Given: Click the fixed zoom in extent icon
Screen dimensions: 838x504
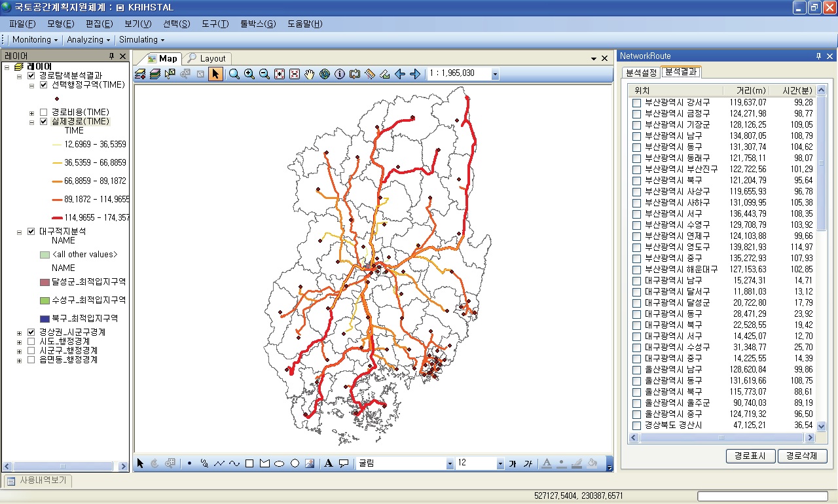Looking at the screenshot, I should 280,74.
